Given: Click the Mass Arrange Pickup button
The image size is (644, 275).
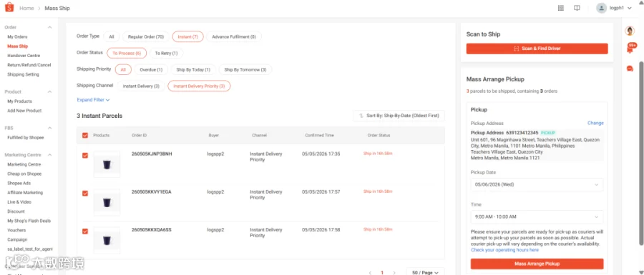Looking at the screenshot, I should pos(537,264).
